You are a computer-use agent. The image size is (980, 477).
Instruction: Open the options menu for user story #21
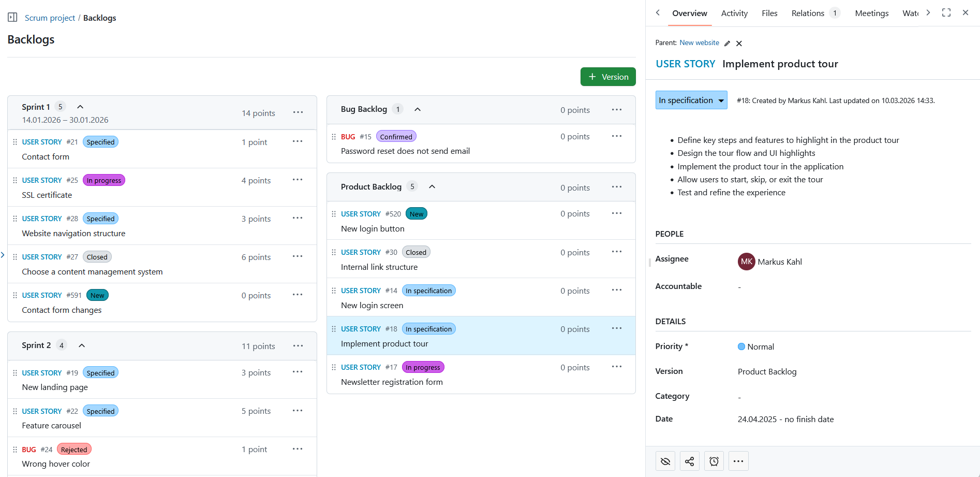pos(298,141)
